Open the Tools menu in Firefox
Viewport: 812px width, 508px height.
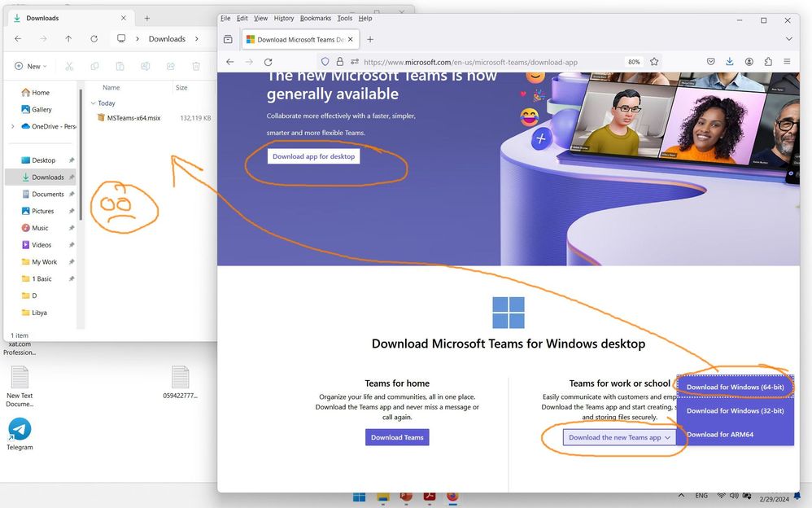point(344,18)
